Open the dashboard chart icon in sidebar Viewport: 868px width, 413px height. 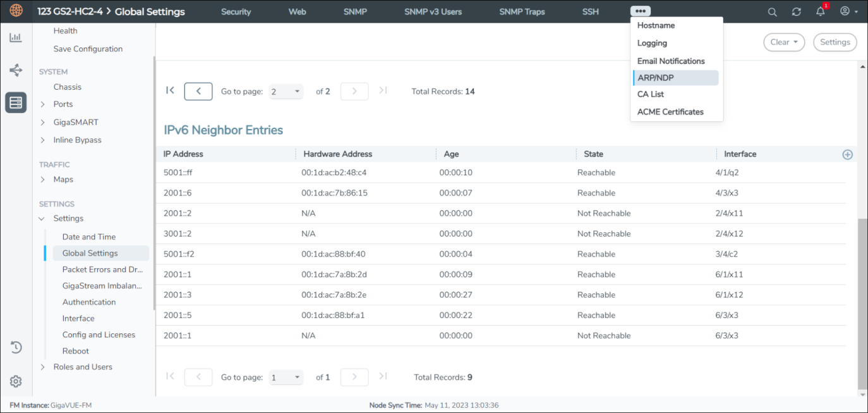point(16,38)
